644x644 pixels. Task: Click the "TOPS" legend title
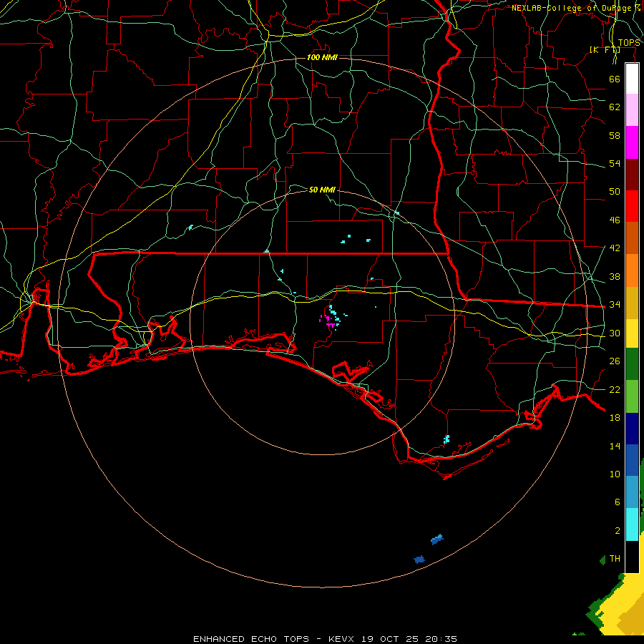click(629, 43)
